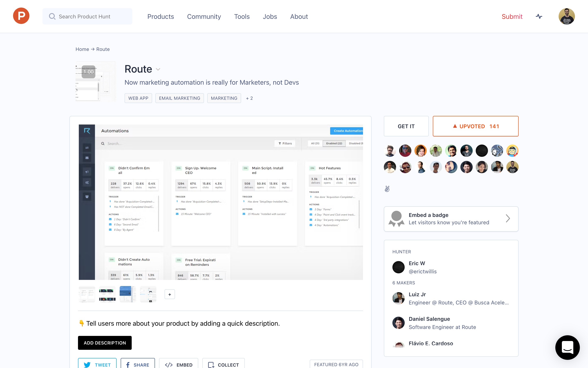Click the @erictwillis handle
Image resolution: width=588 pixels, height=368 pixels.
point(423,271)
